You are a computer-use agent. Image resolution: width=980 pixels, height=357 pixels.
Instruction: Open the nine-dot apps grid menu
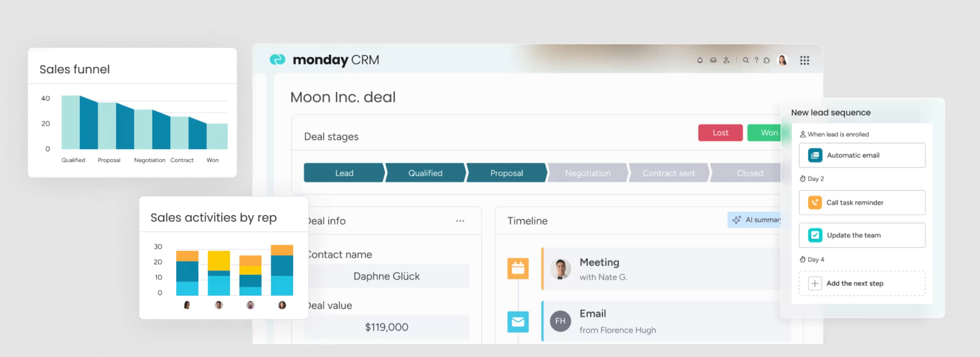804,60
